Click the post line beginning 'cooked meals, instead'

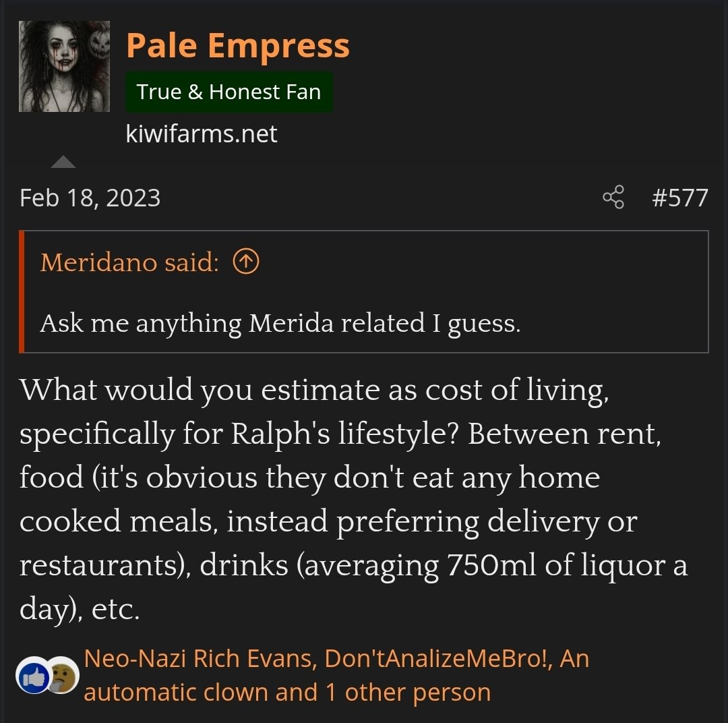pos(328,521)
